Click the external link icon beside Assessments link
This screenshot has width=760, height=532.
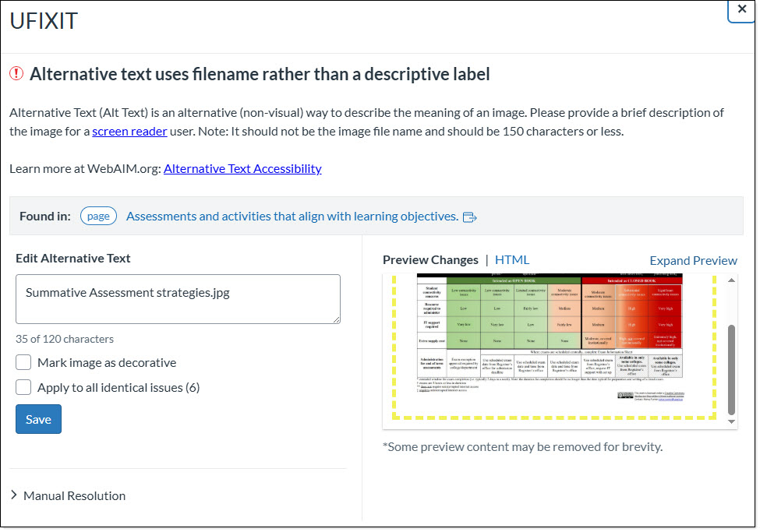(470, 217)
